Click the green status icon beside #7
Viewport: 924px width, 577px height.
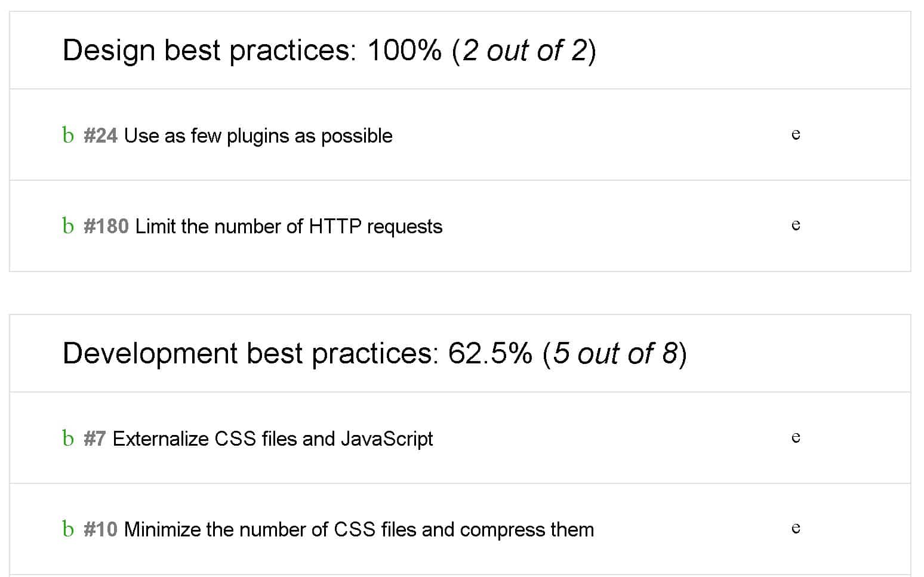click(68, 439)
